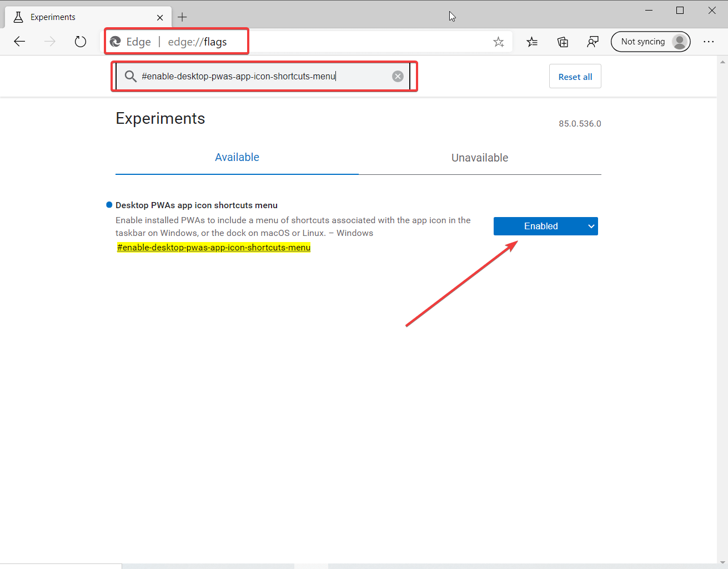Maximize the browser window

coord(680,11)
